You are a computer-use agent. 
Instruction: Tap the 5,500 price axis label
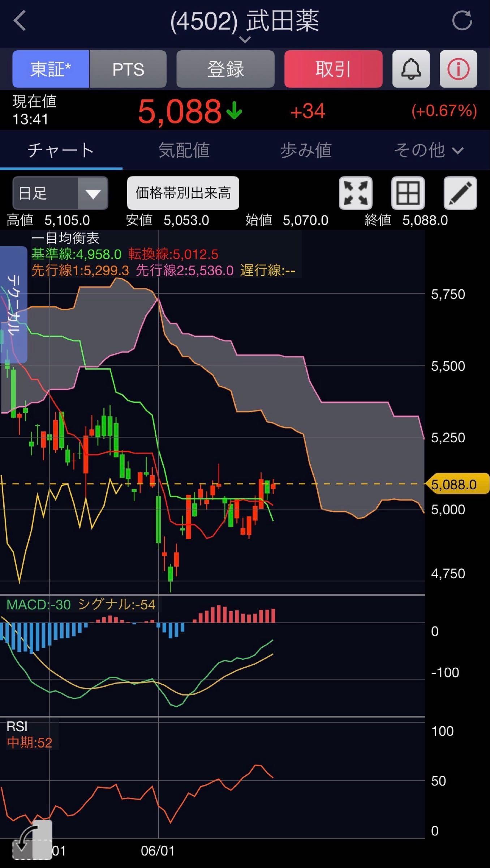pyautogui.click(x=448, y=366)
